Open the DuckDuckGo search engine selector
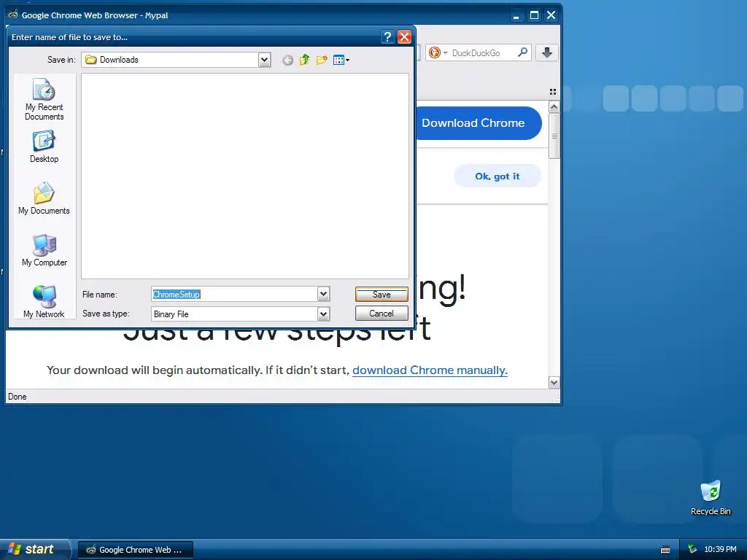 coord(438,52)
